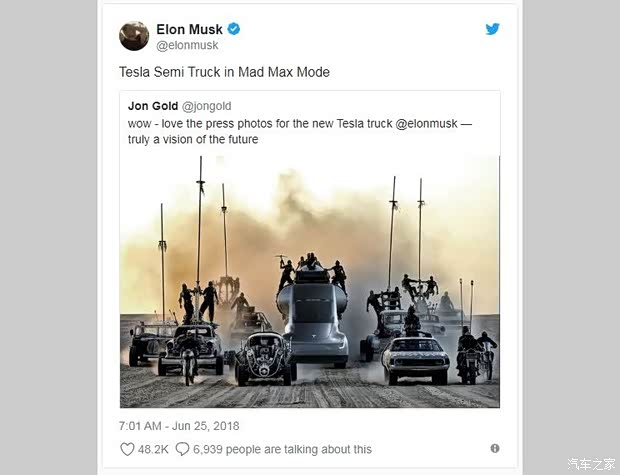Click the blue verified badge
The image size is (620, 475).
tap(234, 29)
